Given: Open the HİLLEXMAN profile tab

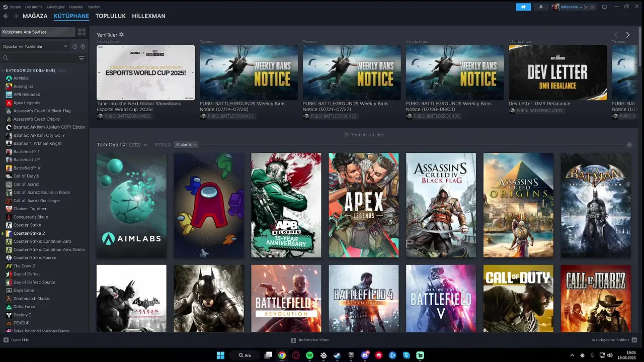Looking at the screenshot, I should point(148,16).
